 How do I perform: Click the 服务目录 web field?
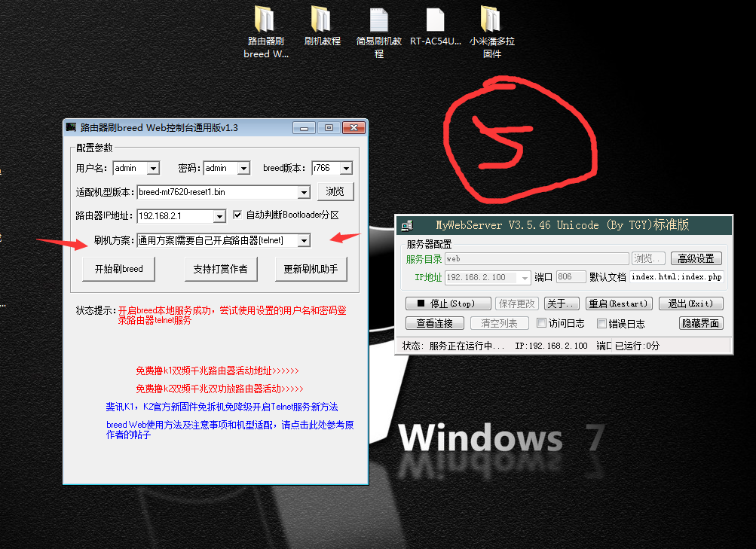click(537, 258)
